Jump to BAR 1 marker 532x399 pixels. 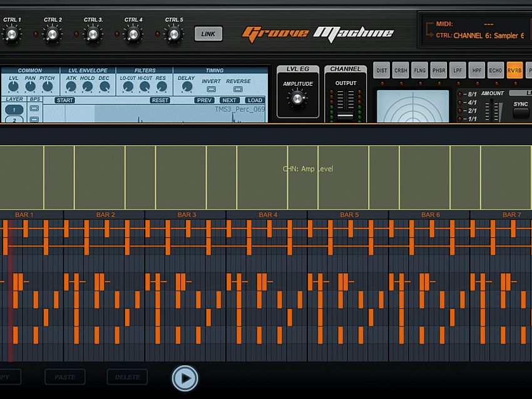click(24, 215)
